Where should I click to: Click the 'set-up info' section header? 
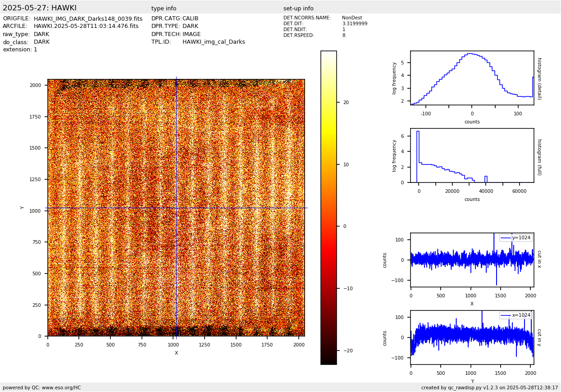298,9
